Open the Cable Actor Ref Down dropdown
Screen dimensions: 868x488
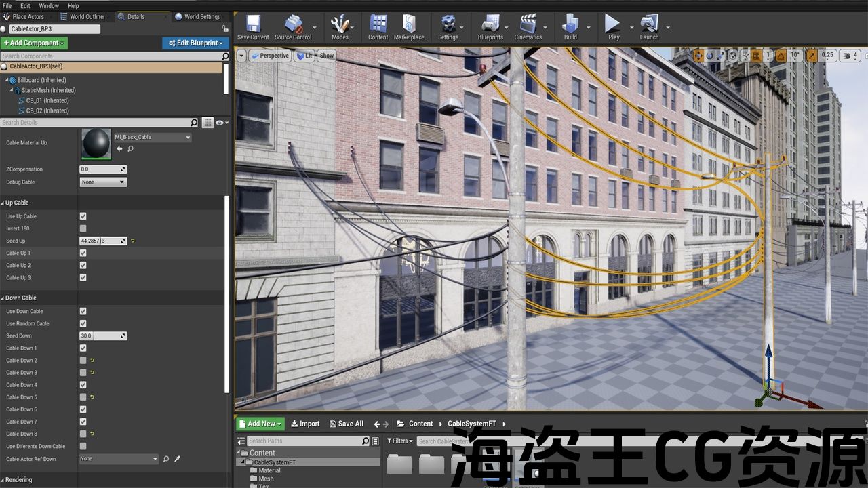tap(119, 459)
